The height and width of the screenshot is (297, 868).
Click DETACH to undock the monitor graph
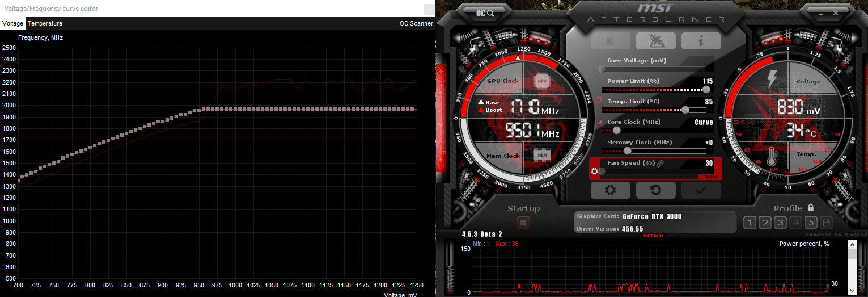(653, 236)
